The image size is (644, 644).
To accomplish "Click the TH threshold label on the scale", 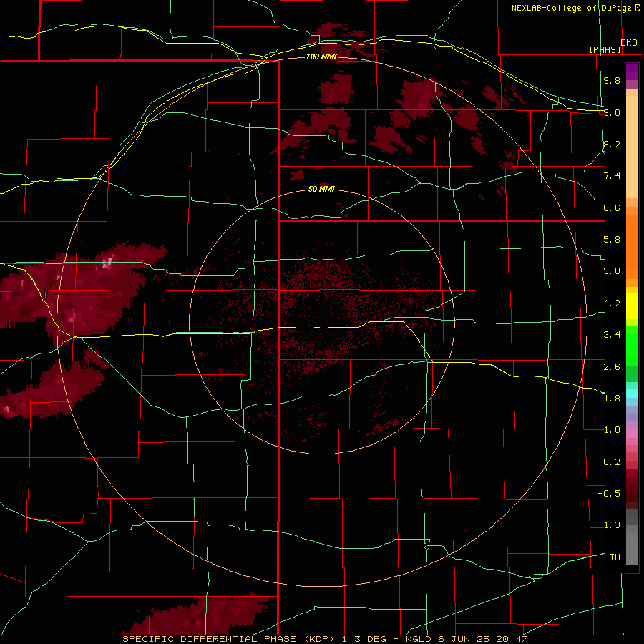I will pyautogui.click(x=615, y=557).
